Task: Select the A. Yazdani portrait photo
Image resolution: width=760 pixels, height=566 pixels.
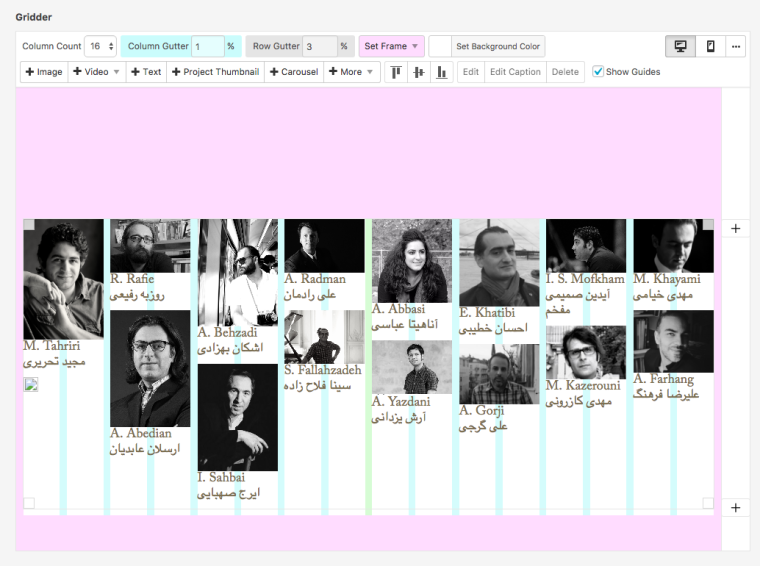Action: click(412, 367)
